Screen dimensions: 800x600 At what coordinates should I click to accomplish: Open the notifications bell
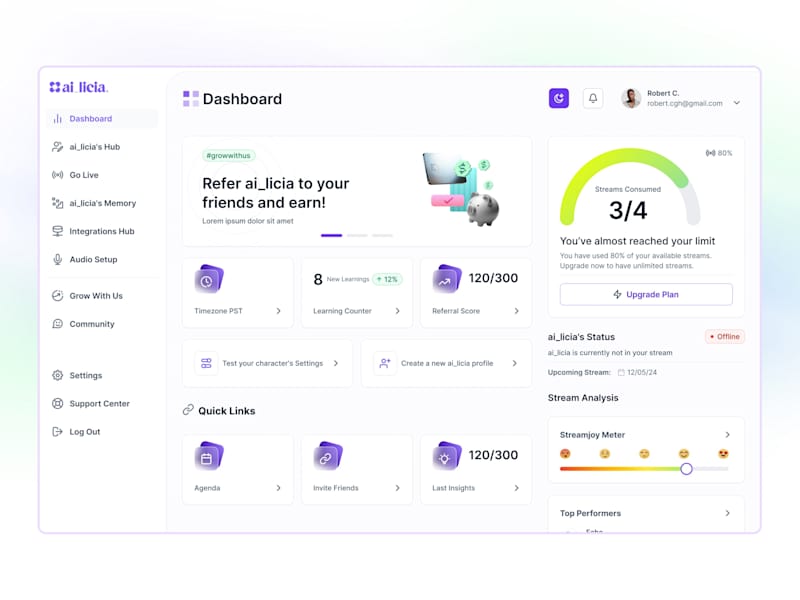pyautogui.click(x=593, y=98)
